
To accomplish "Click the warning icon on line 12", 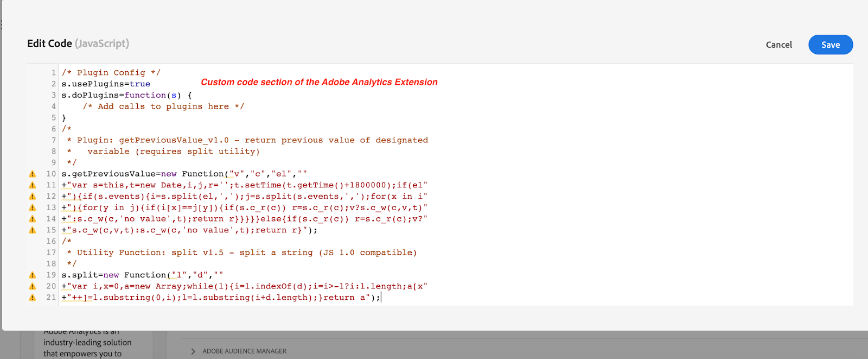I will click(33, 197).
